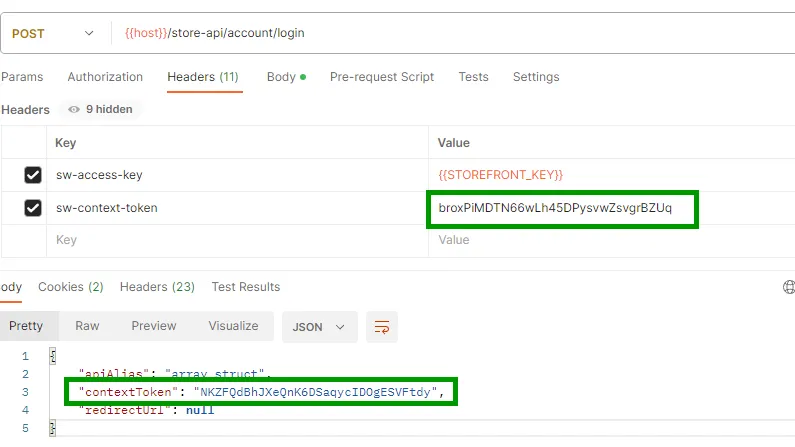Select the Raw response view
Screen dimensions: 795x447
(87, 326)
